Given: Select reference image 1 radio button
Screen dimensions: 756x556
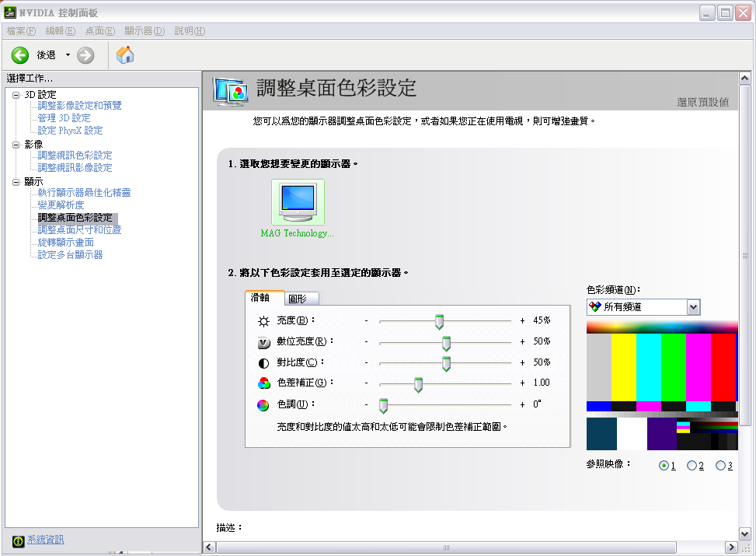Looking at the screenshot, I should [664, 466].
